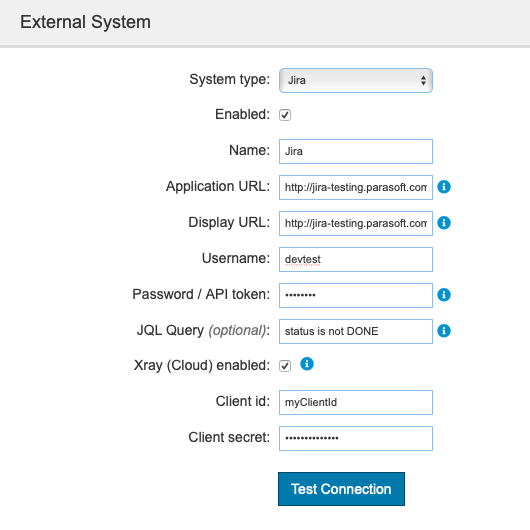
Task: Click info icon next to Xray (Cloud) enabled
Action: pos(307,364)
